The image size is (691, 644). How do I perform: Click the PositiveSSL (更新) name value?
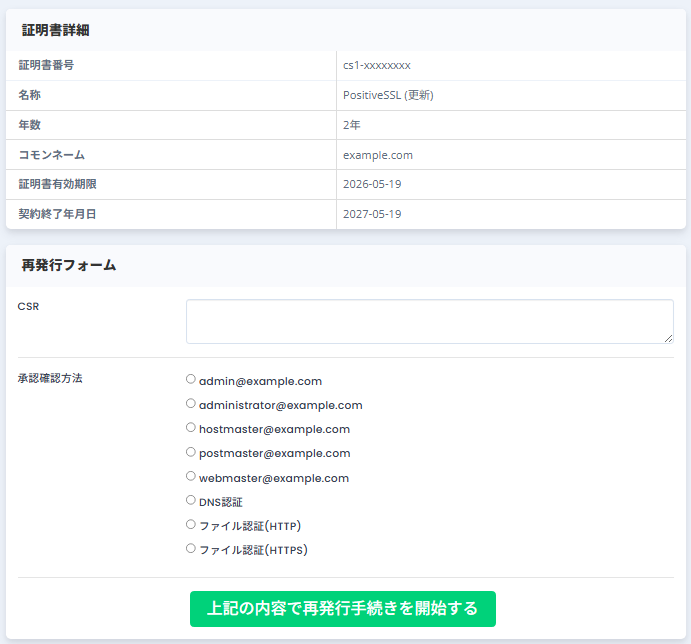coord(388,96)
